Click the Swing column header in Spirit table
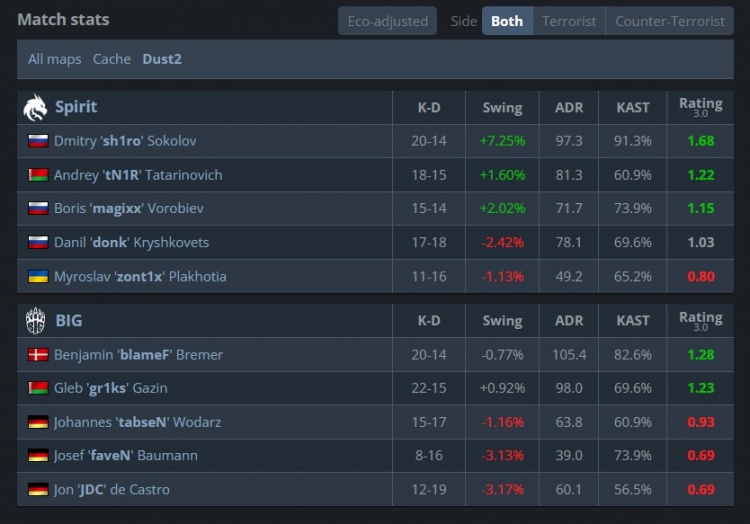The width and height of the screenshot is (750, 524). click(502, 108)
